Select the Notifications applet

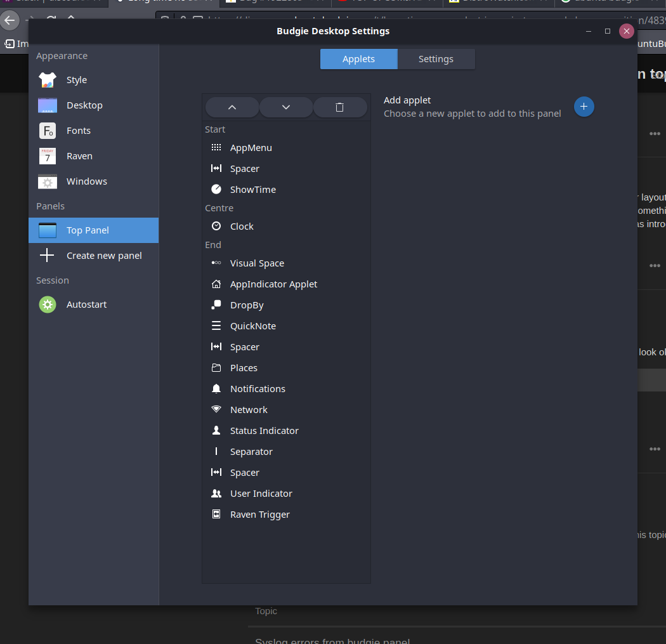[286, 389]
